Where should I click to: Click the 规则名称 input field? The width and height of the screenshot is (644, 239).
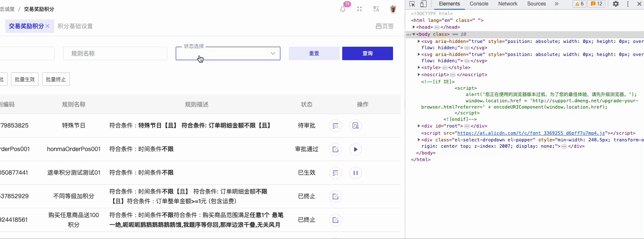pos(115,53)
